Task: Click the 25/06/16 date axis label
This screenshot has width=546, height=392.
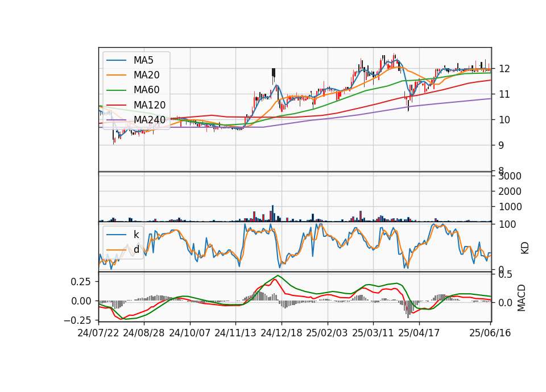Action: tap(490, 333)
